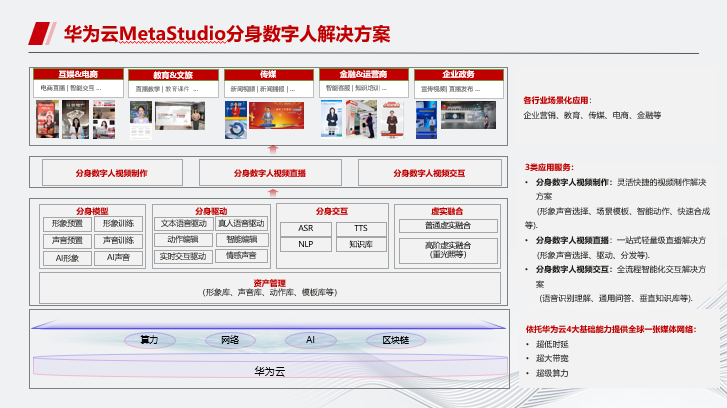Select the 知识库 box
The width and height of the screenshot is (727, 408).
pos(361,244)
